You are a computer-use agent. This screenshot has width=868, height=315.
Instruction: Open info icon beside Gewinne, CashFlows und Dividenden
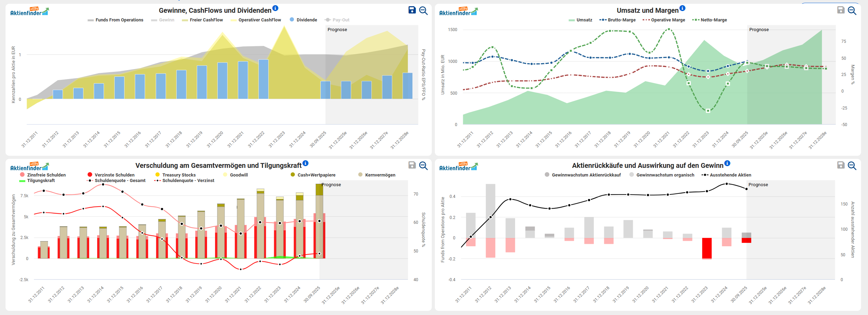pyautogui.click(x=275, y=8)
